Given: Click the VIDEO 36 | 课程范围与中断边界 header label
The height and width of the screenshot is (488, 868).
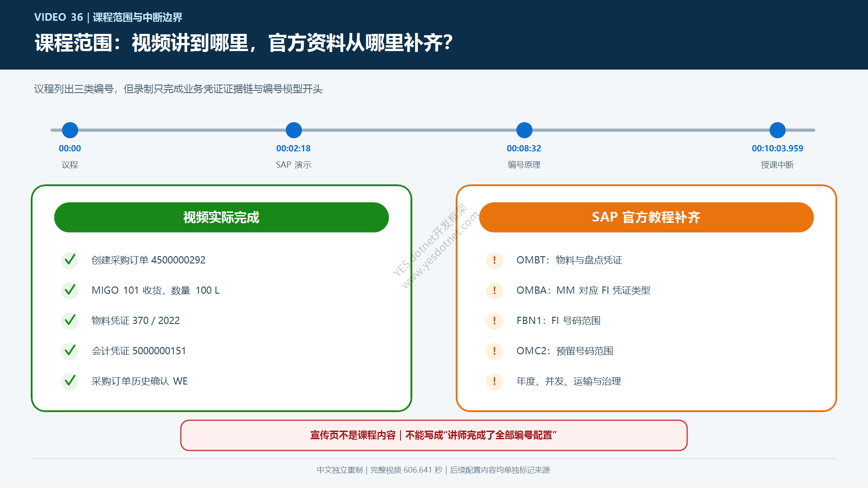Looking at the screenshot, I should (108, 17).
